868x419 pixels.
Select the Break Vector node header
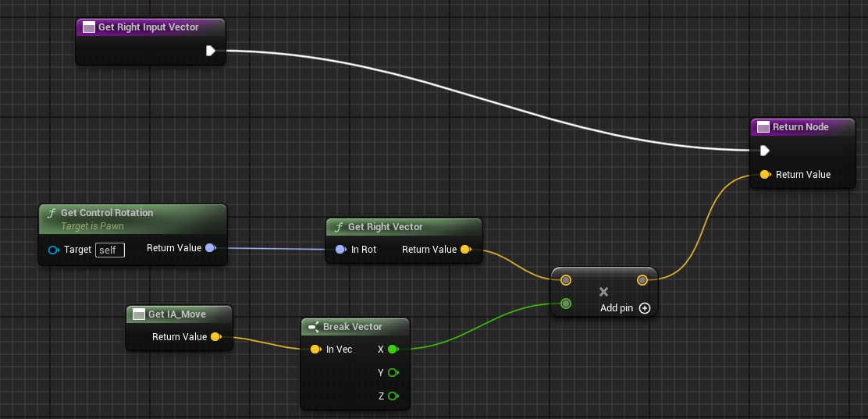[353, 327]
